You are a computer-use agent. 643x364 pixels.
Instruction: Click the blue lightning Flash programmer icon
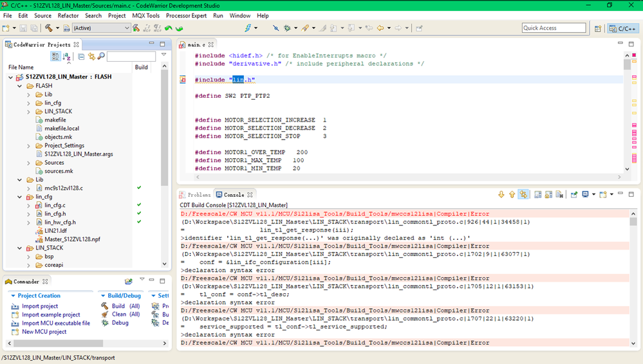[x=248, y=28]
